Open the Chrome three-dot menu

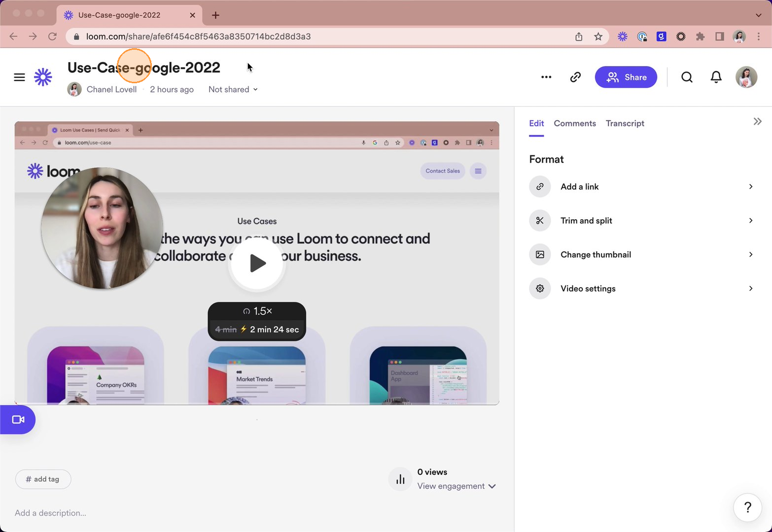point(759,36)
